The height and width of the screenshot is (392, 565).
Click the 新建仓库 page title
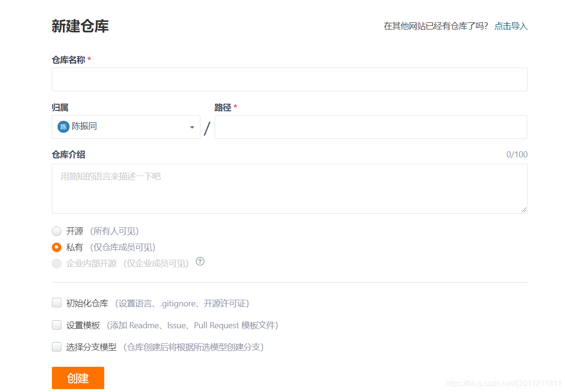[x=80, y=27]
